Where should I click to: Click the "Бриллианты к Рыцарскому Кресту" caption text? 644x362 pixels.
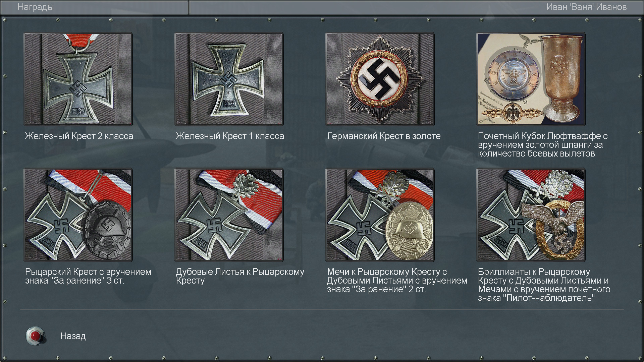[x=544, y=285]
